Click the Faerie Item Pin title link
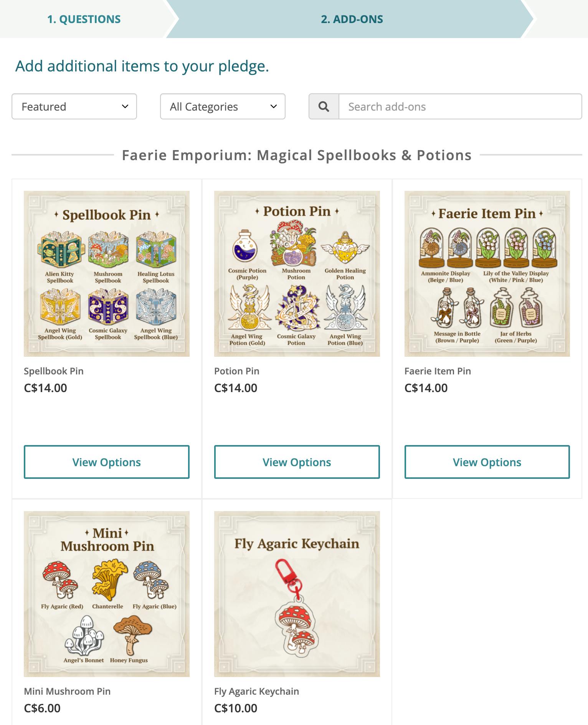 tap(438, 371)
